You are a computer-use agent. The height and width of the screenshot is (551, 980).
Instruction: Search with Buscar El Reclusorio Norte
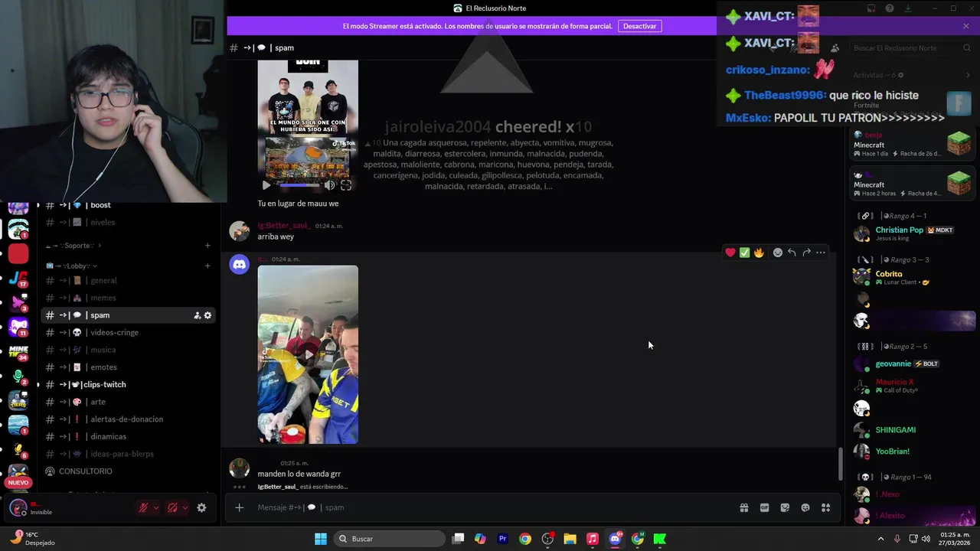click(911, 47)
